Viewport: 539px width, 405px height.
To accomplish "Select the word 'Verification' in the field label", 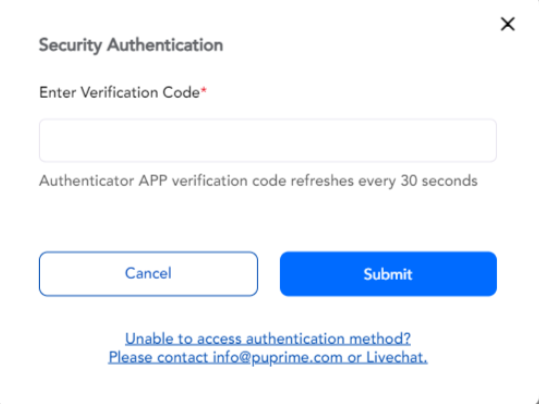I will point(119,92).
